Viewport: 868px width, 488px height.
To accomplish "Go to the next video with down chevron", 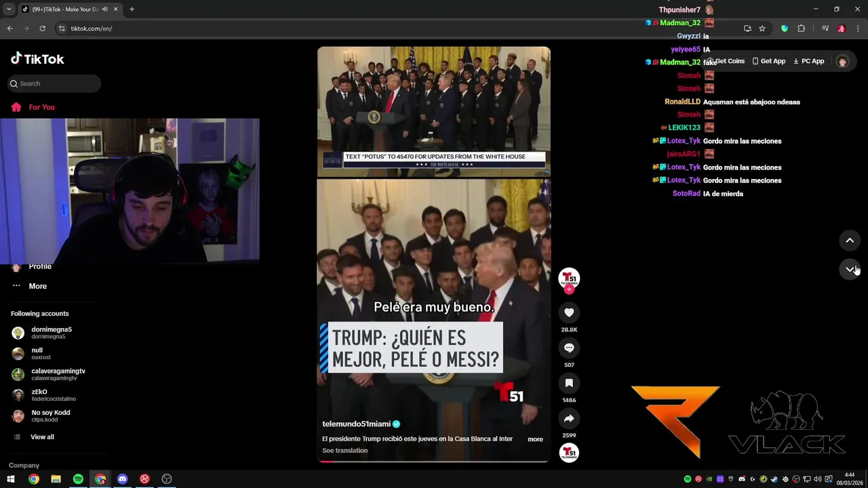I will tap(850, 269).
